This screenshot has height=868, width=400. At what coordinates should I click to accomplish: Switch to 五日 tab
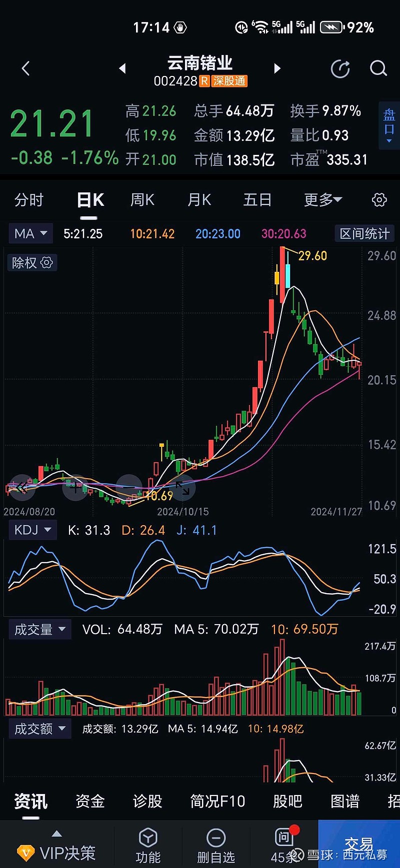click(x=257, y=200)
